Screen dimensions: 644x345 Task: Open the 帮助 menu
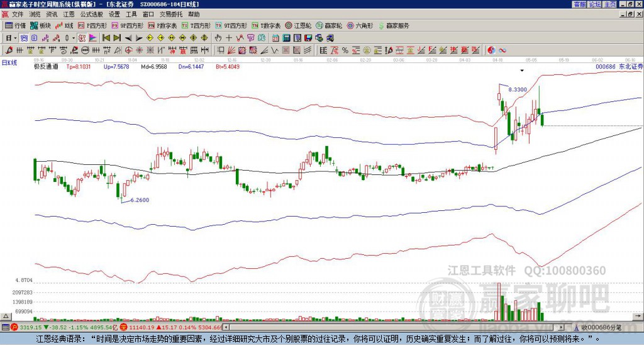(194, 14)
